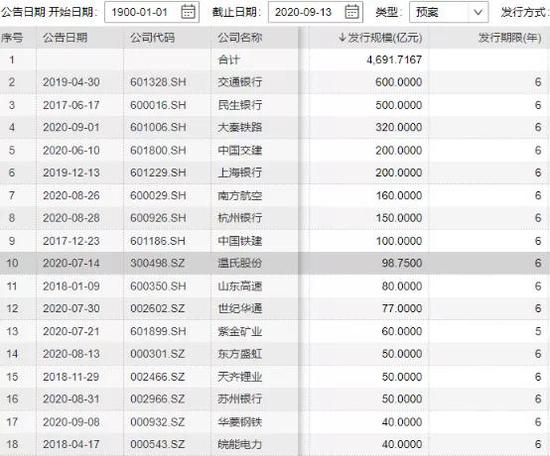This screenshot has width=550, height=456.
Task: Select company name 东方盛虹
Action: coord(240,354)
